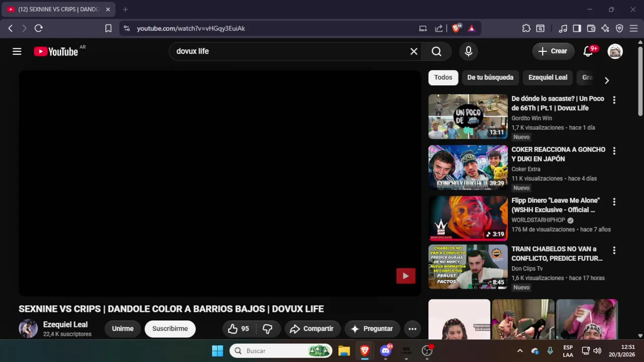Viewport: 644px width, 362px height.
Task: Click the Unirme membership button
Action: tap(123, 329)
